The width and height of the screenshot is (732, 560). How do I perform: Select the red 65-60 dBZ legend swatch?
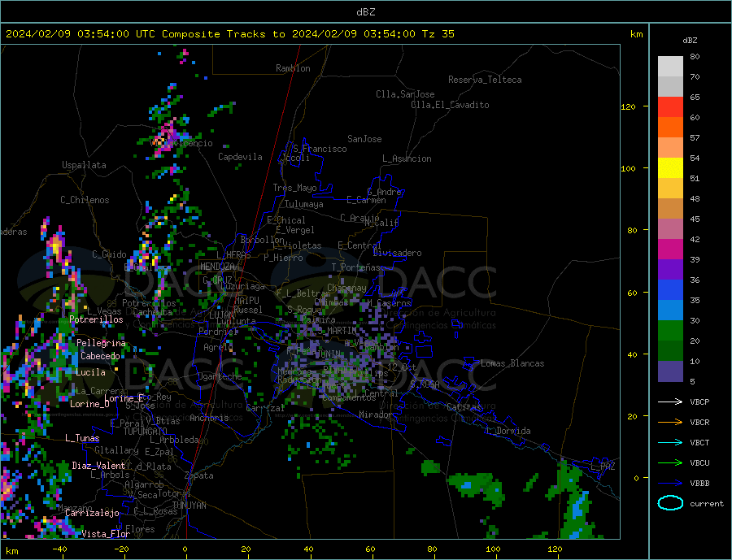(x=670, y=106)
